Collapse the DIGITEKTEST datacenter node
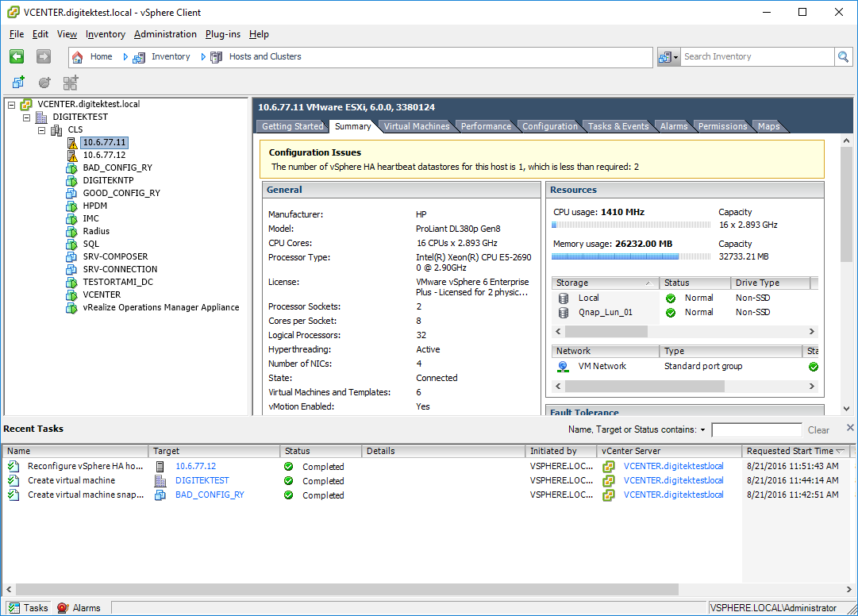The image size is (858, 616). pos(26,117)
